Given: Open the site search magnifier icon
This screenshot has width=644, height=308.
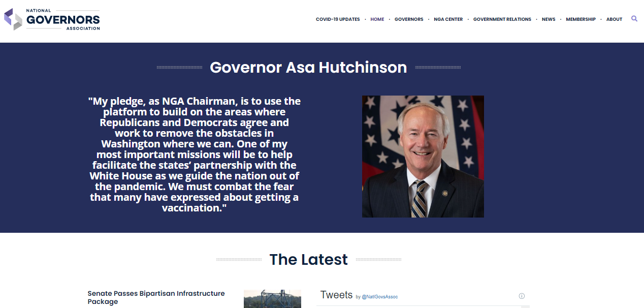Looking at the screenshot, I should click(x=634, y=19).
